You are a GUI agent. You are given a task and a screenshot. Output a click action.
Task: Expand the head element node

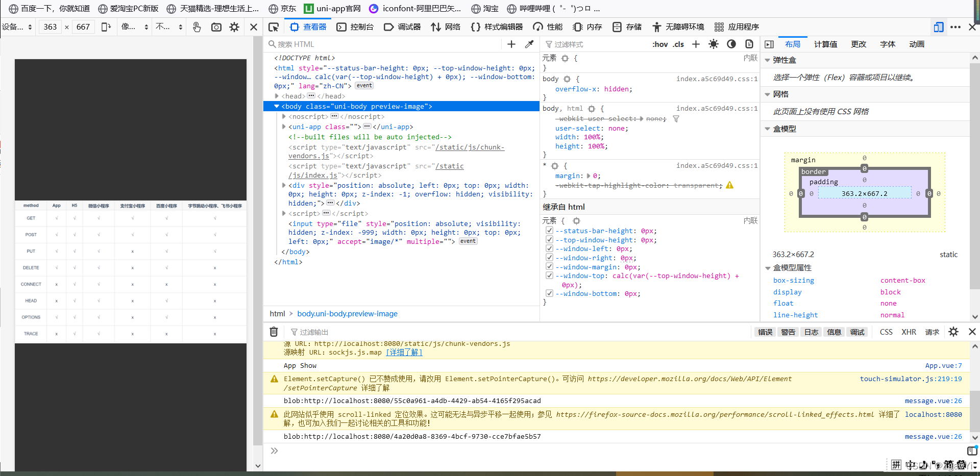point(277,96)
